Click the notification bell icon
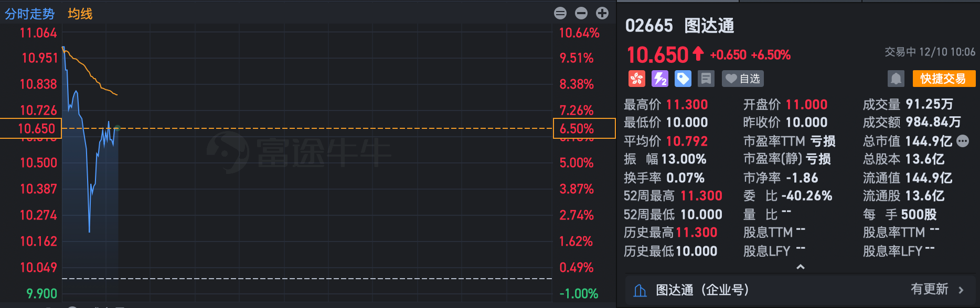This screenshot has height=308, width=980. 896,79
